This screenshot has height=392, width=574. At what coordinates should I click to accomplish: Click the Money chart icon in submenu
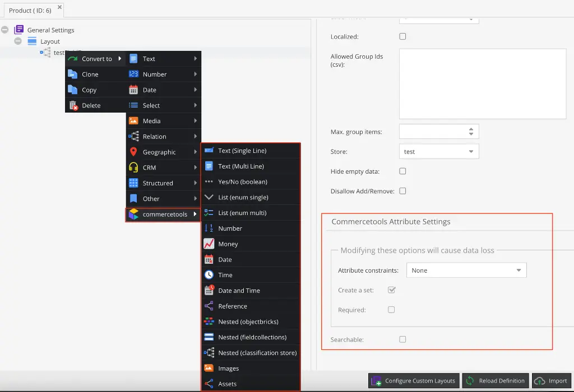209,244
